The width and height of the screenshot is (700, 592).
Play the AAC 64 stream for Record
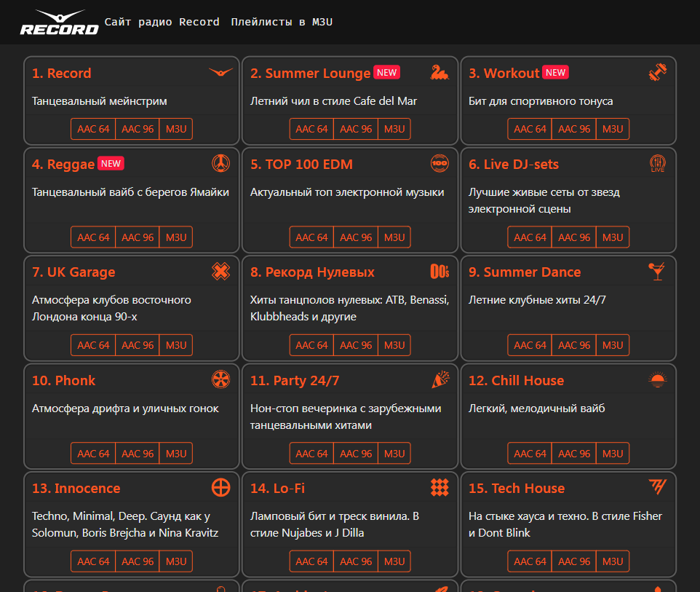point(93,129)
